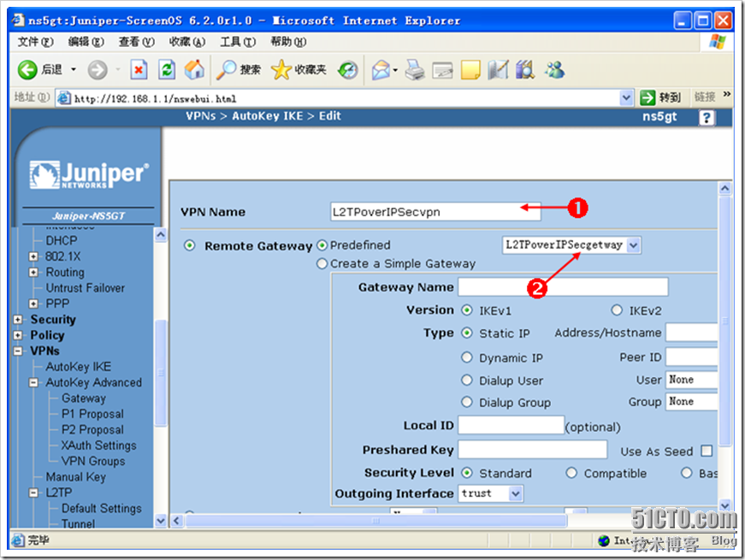
Task: Expand the Policy tree node
Action: coord(18,335)
